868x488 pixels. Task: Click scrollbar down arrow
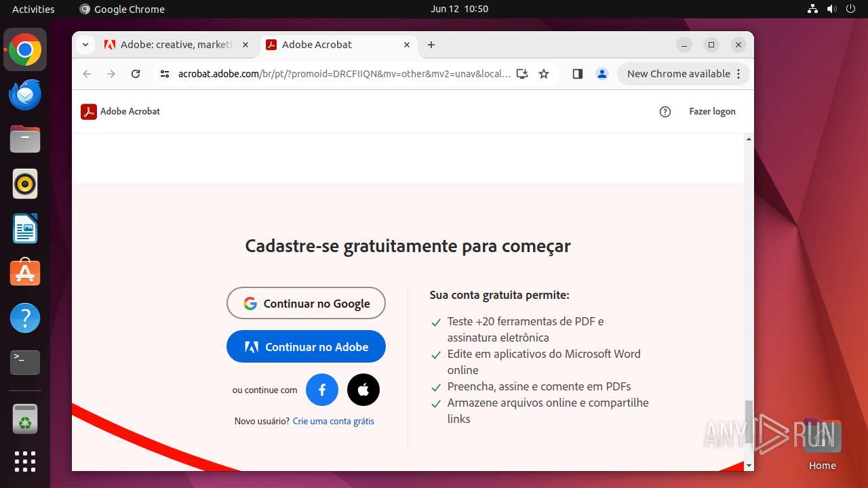coord(749,466)
